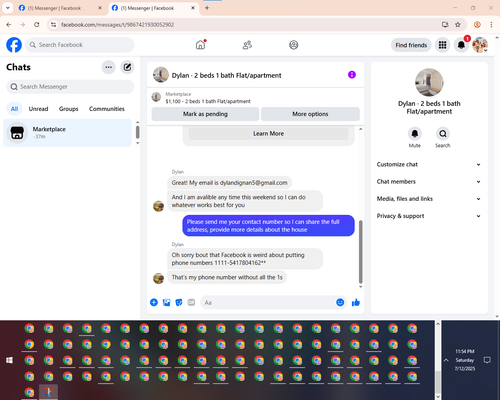View site information icon in address bar
The height and width of the screenshot is (400, 500).
point(53,25)
